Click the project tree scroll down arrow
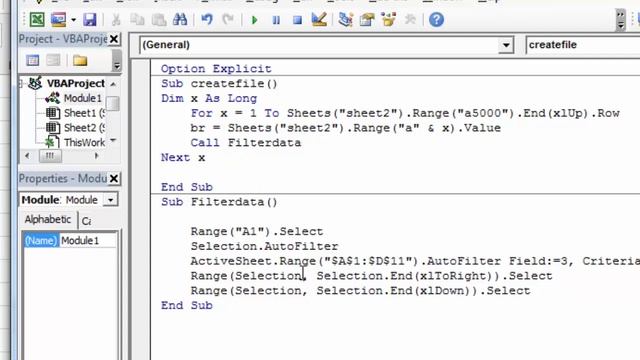The width and height of the screenshot is (640, 360). click(113, 141)
